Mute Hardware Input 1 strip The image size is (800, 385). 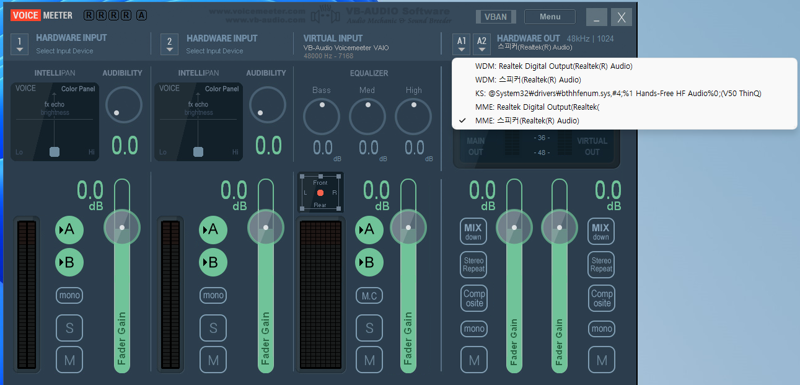(69, 361)
